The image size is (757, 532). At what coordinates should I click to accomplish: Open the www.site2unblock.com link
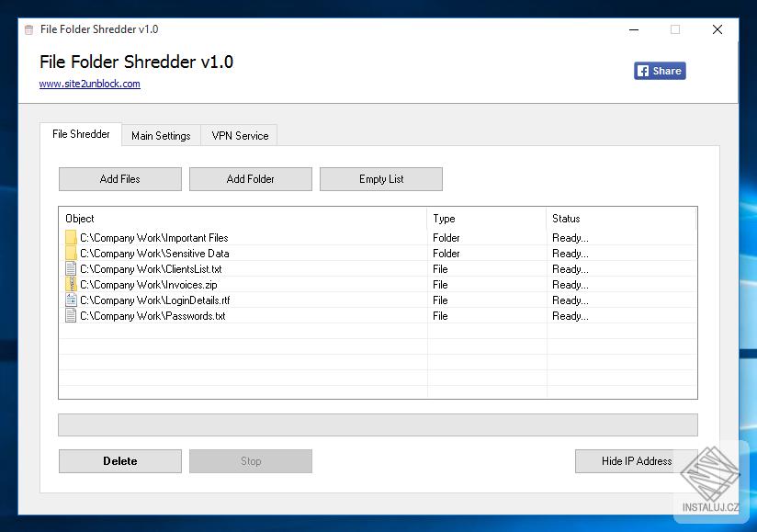(x=89, y=83)
